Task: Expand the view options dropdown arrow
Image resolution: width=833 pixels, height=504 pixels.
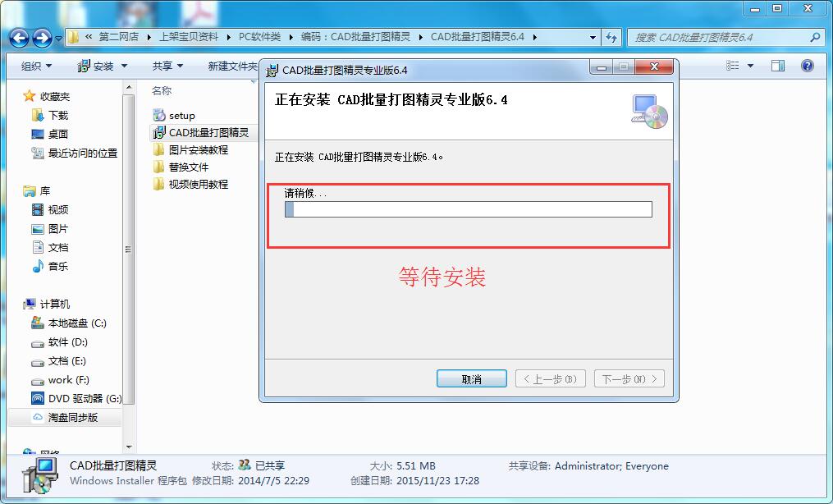Action: pyautogui.click(x=750, y=66)
